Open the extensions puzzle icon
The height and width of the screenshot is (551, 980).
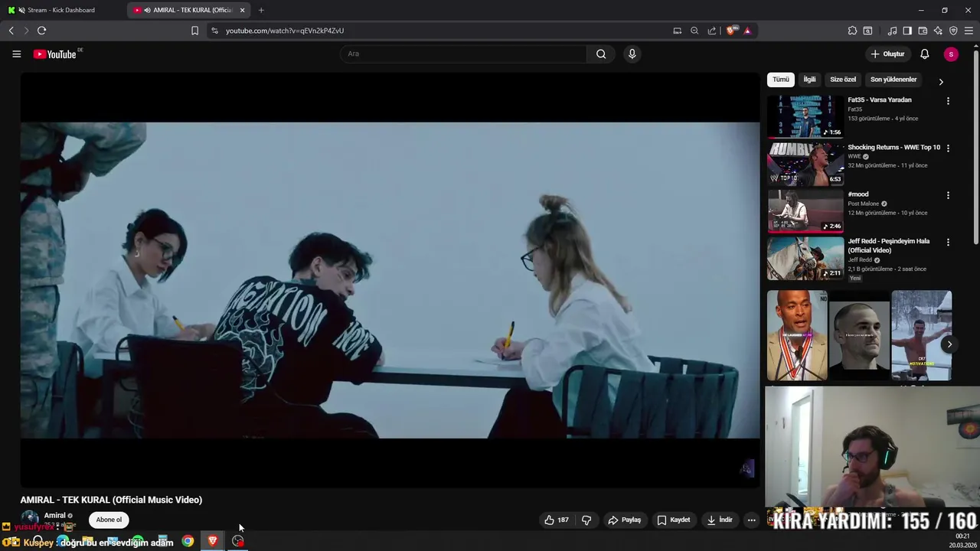(852, 31)
